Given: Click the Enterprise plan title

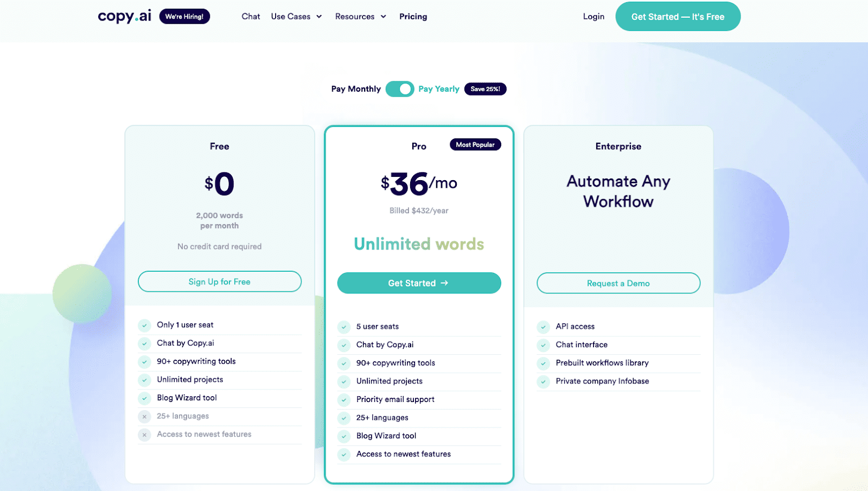Looking at the screenshot, I should pyautogui.click(x=618, y=146).
